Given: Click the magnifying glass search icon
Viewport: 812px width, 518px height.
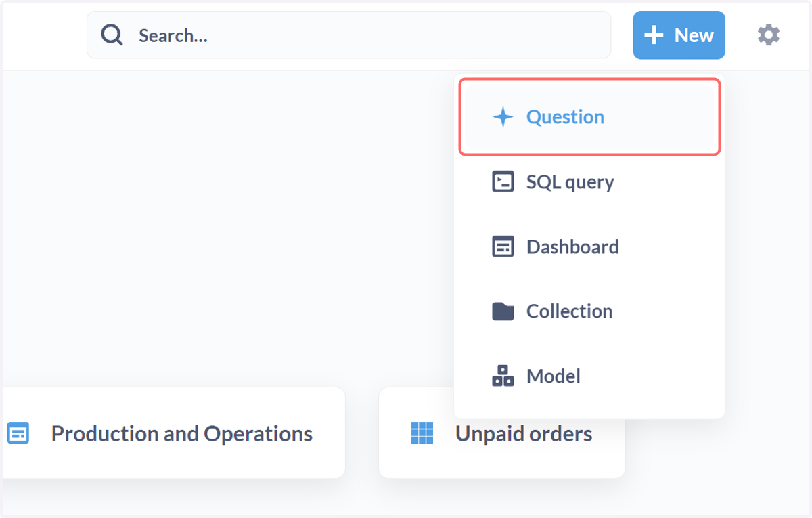Looking at the screenshot, I should [112, 35].
